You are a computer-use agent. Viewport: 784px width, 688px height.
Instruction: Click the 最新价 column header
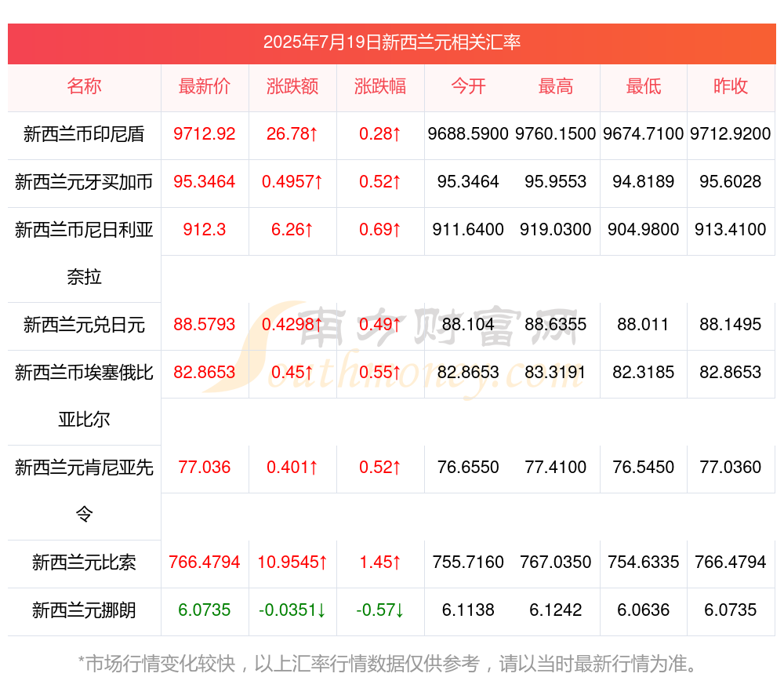click(x=205, y=86)
